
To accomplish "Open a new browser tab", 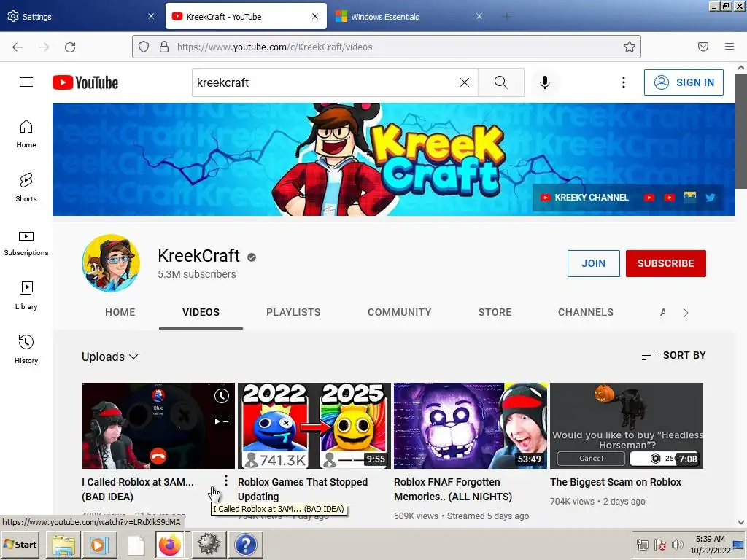I will 507,16.
